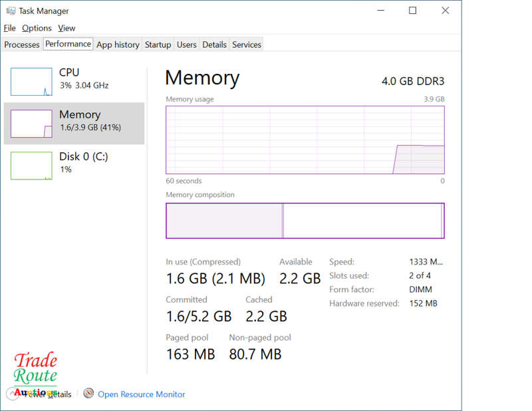The image size is (532, 411).
Task: Select Memory 1.6/3.9 GB (41%) entry
Action: click(74, 124)
